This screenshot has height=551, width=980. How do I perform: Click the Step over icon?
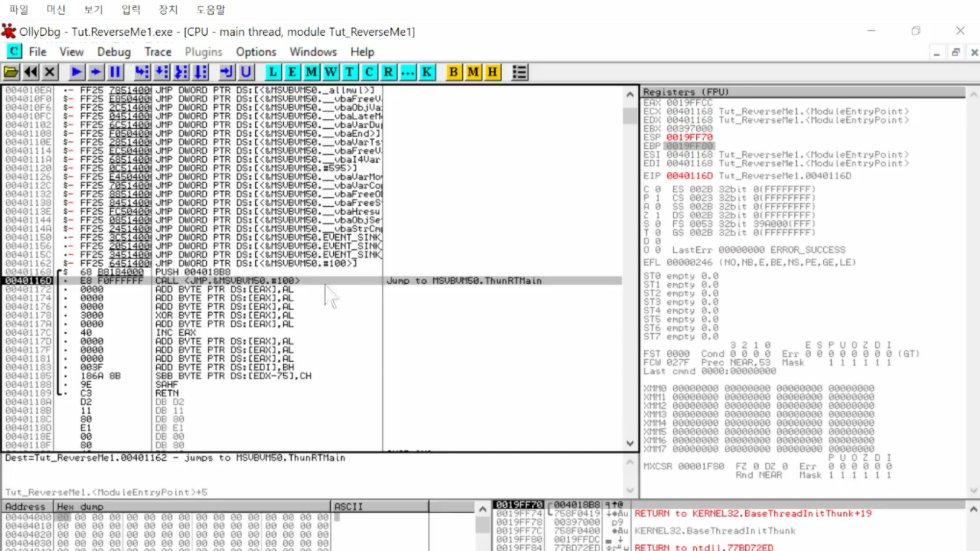161,72
